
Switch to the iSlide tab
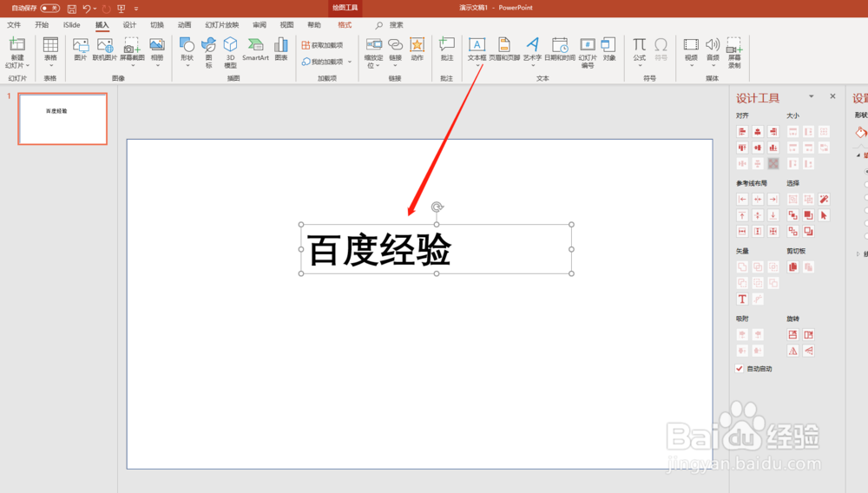point(71,25)
